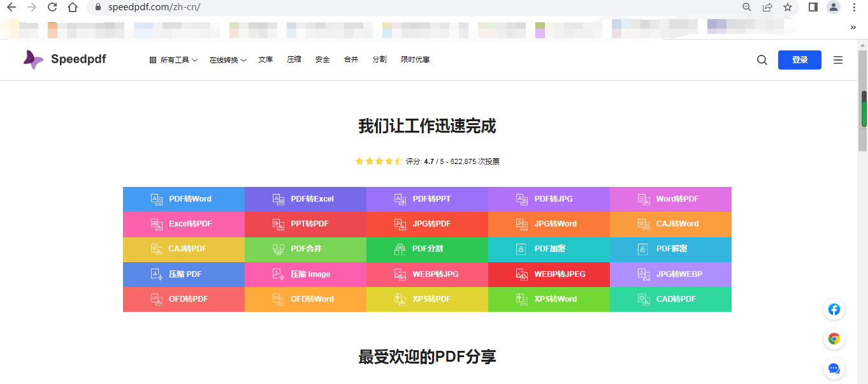Open the hamburger menu icon
This screenshot has width=868, height=384.
(838, 60)
